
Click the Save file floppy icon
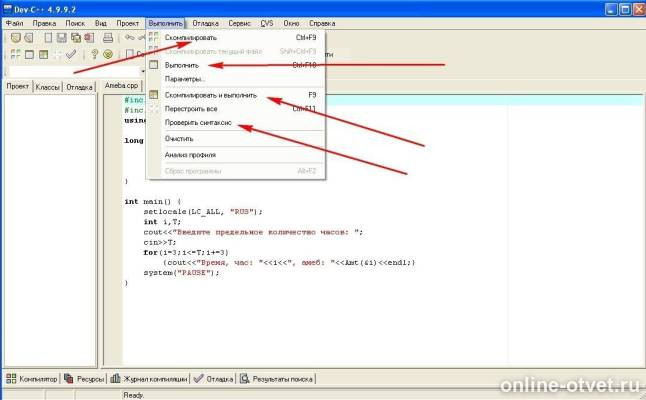[61, 38]
